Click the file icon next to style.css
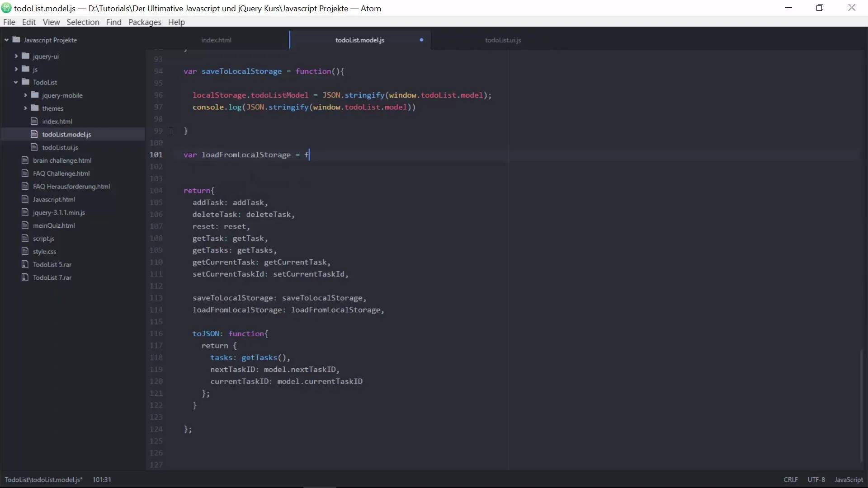This screenshot has height=488, width=868. [25, 251]
